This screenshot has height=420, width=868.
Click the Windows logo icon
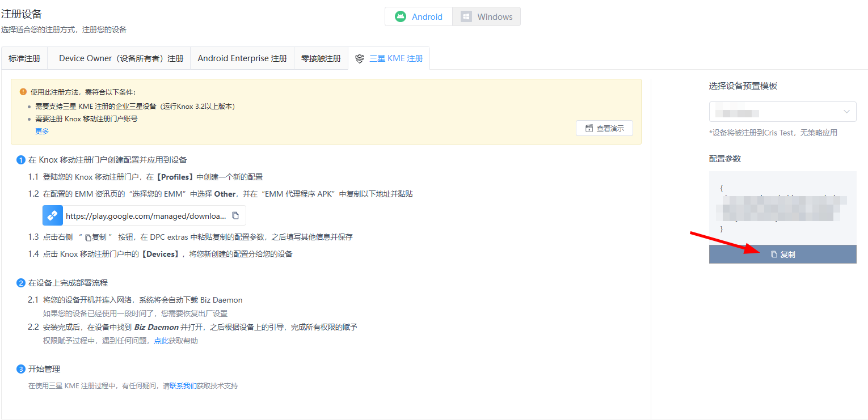466,16
